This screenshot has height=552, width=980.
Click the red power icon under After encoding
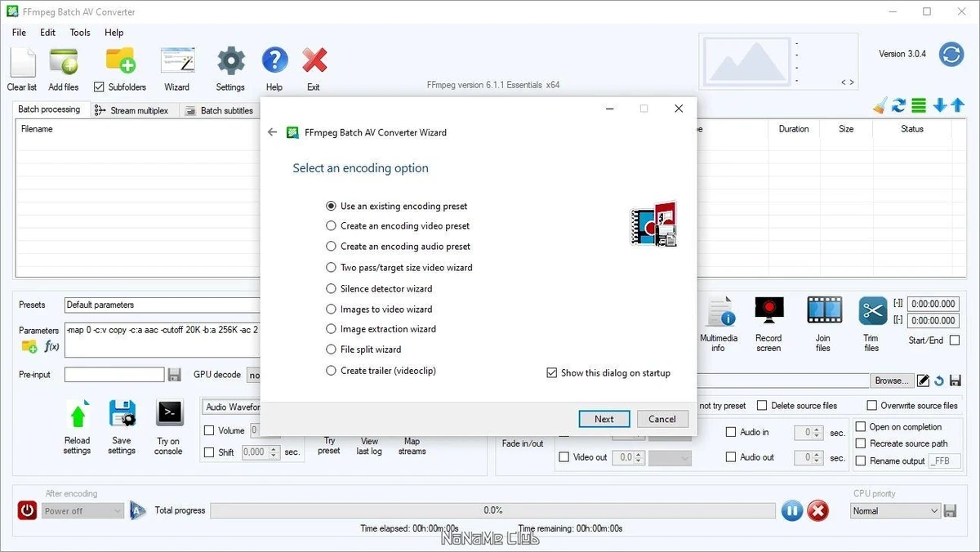(x=28, y=510)
